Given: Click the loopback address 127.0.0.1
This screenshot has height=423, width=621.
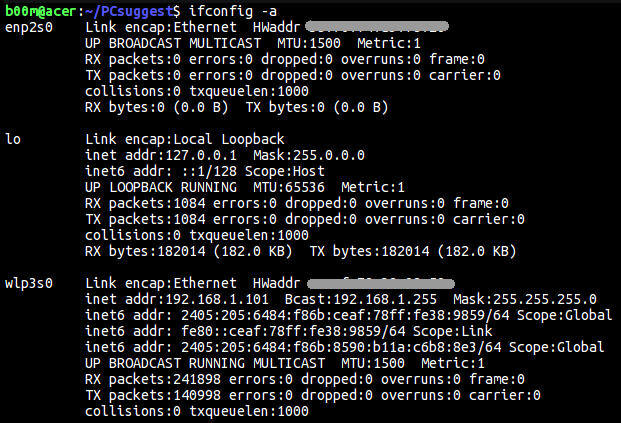Looking at the screenshot, I should pos(201,155).
